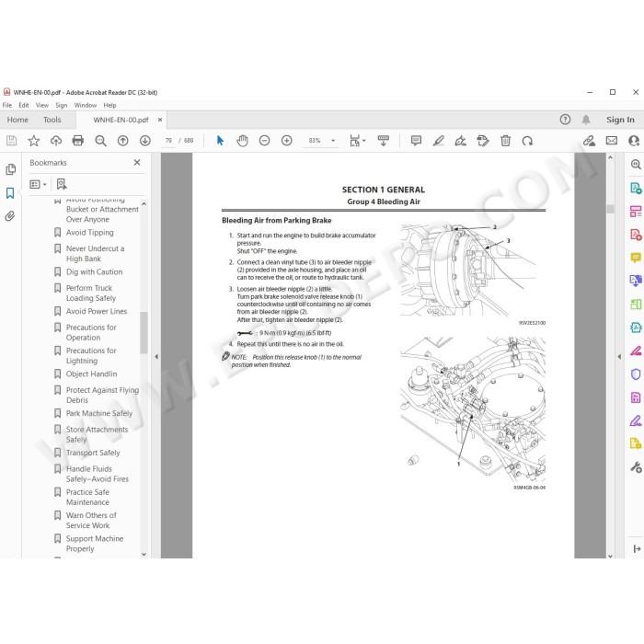Open the Object Handlin bookmark
This screenshot has height=644, width=644.
pos(91,374)
